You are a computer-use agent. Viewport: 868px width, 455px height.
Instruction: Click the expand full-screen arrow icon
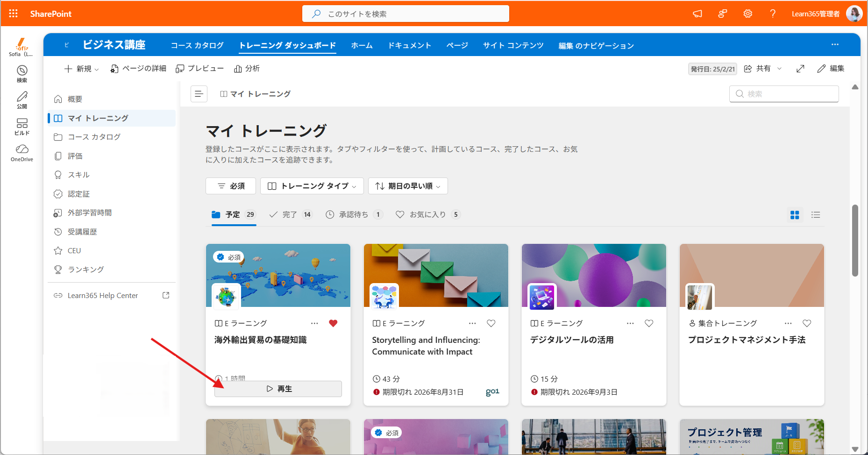(x=800, y=69)
